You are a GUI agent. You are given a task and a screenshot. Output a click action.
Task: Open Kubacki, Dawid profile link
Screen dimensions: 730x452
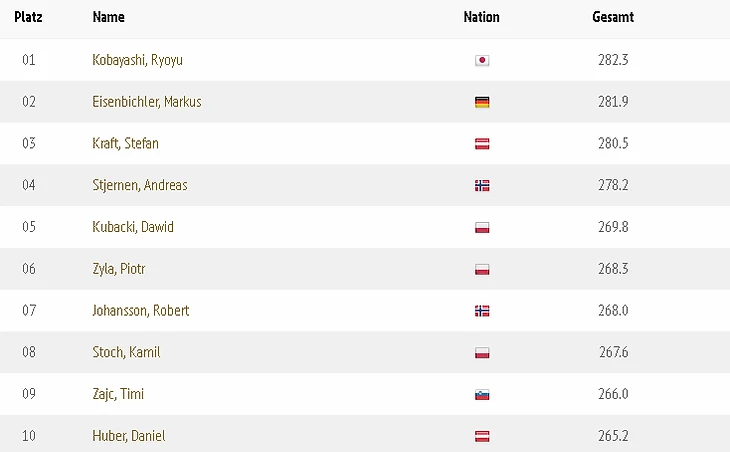click(x=133, y=227)
